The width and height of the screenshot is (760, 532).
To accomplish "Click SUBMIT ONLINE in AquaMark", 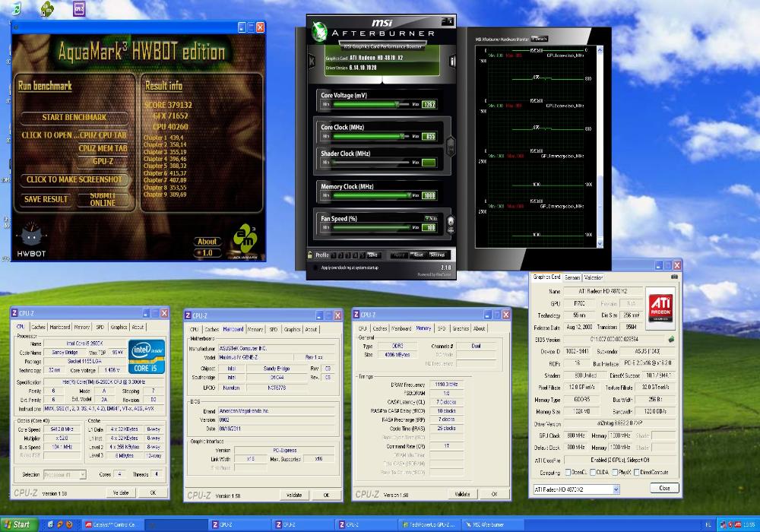I will coord(103,199).
